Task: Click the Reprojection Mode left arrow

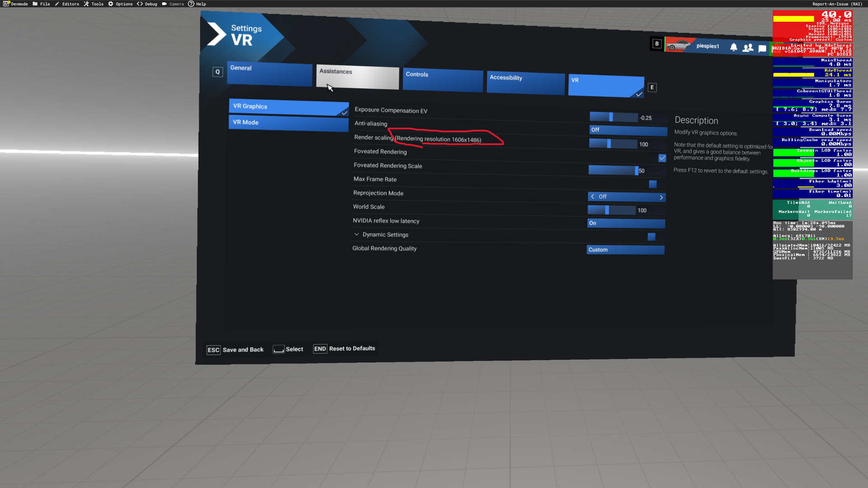Action: (x=593, y=197)
